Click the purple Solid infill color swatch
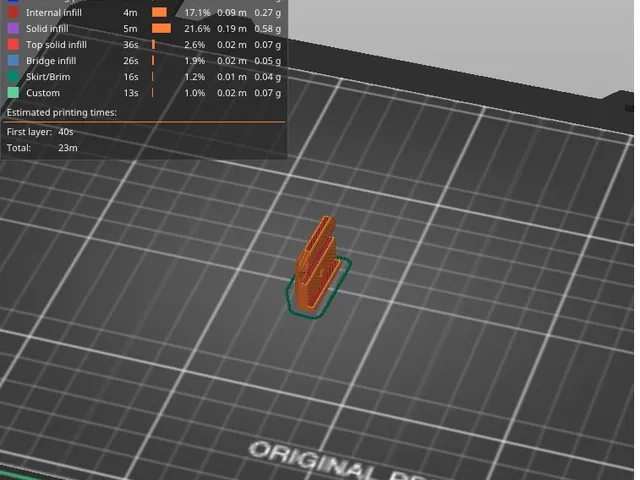640x480 pixels. point(13,29)
